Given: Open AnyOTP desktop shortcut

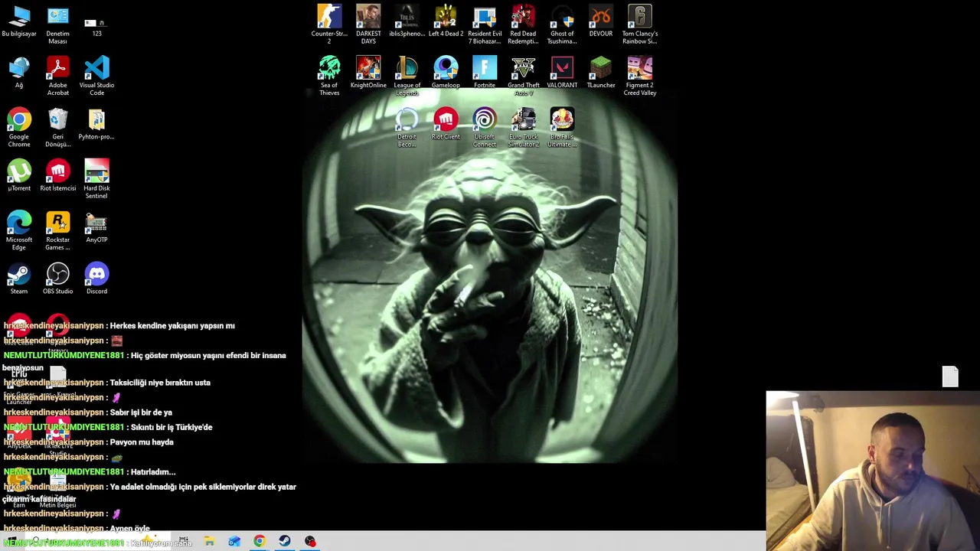Looking at the screenshot, I should 96,228.
